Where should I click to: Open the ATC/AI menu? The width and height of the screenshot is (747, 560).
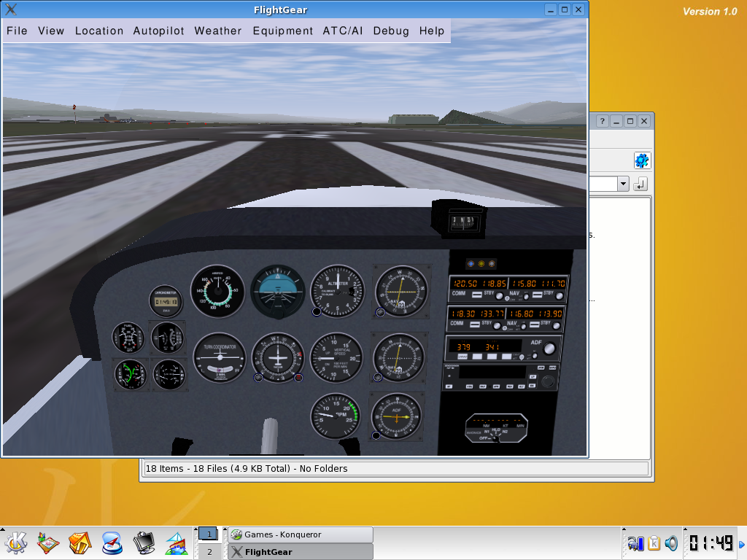343,31
